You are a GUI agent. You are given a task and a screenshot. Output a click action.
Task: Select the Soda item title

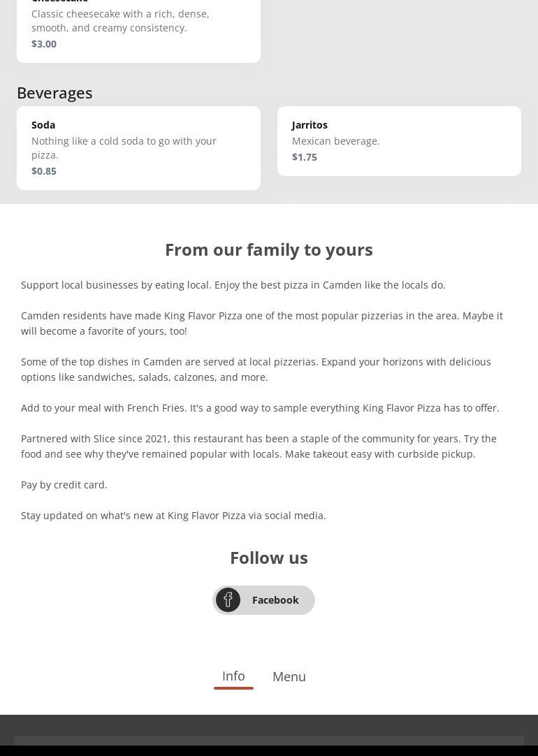pyautogui.click(x=43, y=125)
